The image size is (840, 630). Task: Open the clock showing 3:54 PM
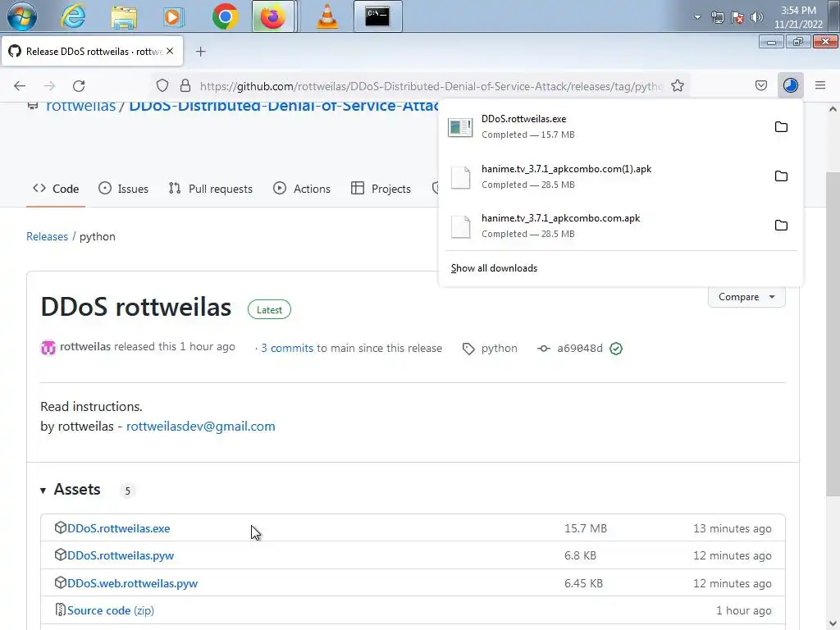pos(798,17)
